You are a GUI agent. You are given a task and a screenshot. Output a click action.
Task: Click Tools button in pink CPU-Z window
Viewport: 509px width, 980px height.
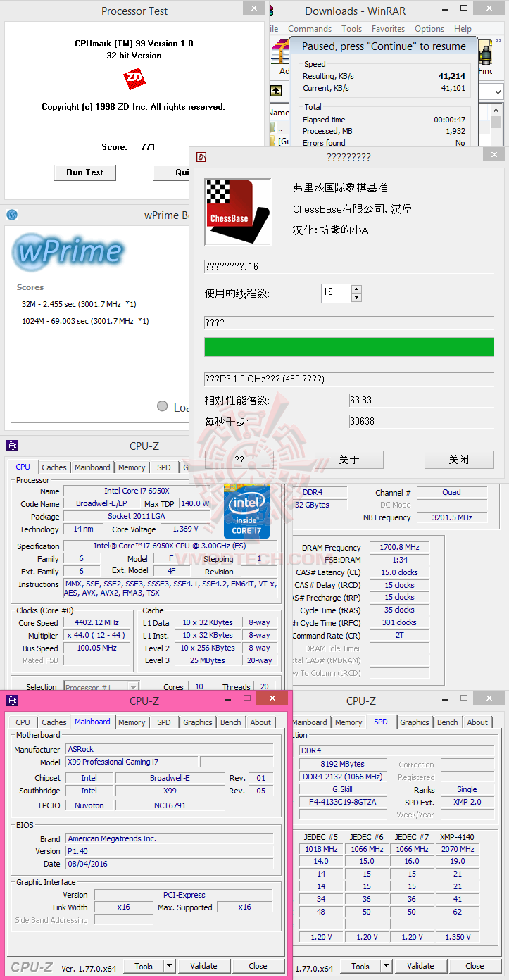pyautogui.click(x=144, y=966)
